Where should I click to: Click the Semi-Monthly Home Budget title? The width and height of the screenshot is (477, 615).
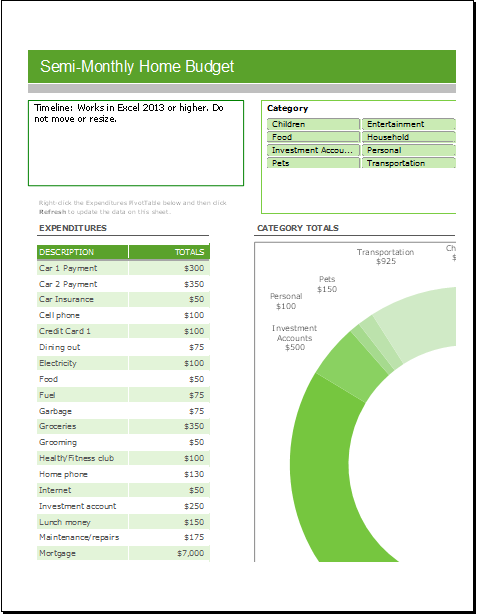137,66
